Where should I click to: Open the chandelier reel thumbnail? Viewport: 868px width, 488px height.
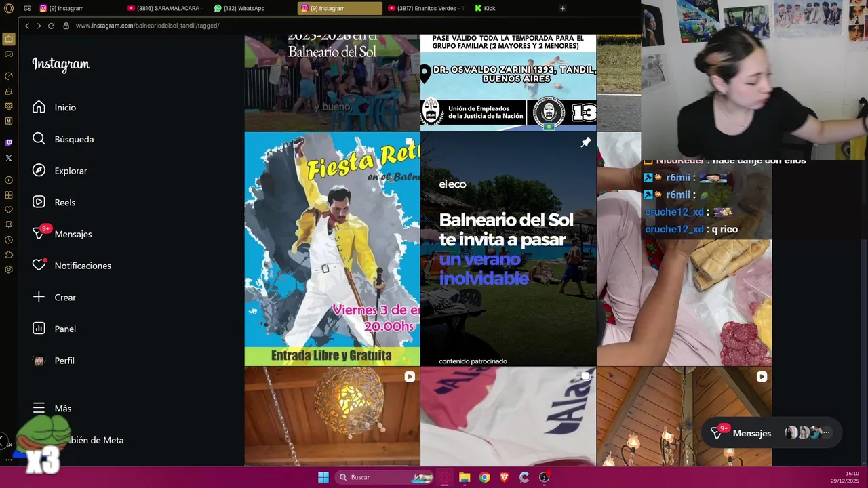pyautogui.click(x=684, y=417)
